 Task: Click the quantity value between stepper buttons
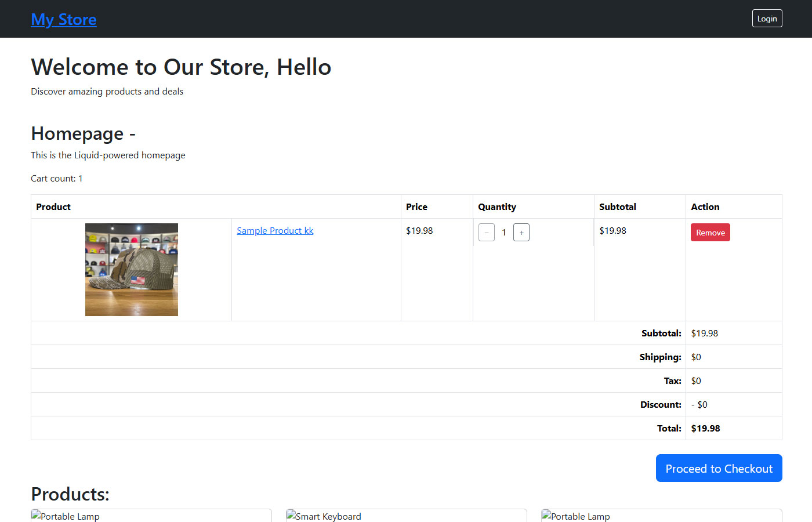504,233
